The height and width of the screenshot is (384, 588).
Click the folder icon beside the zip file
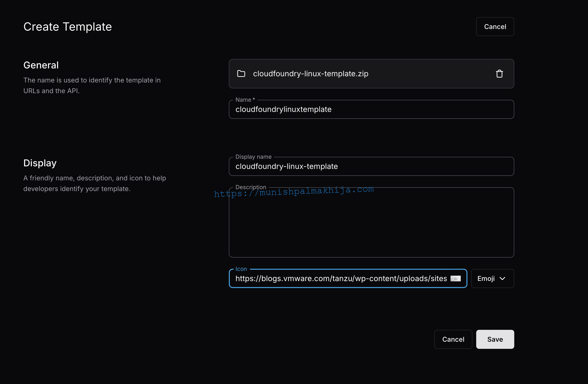pos(241,73)
